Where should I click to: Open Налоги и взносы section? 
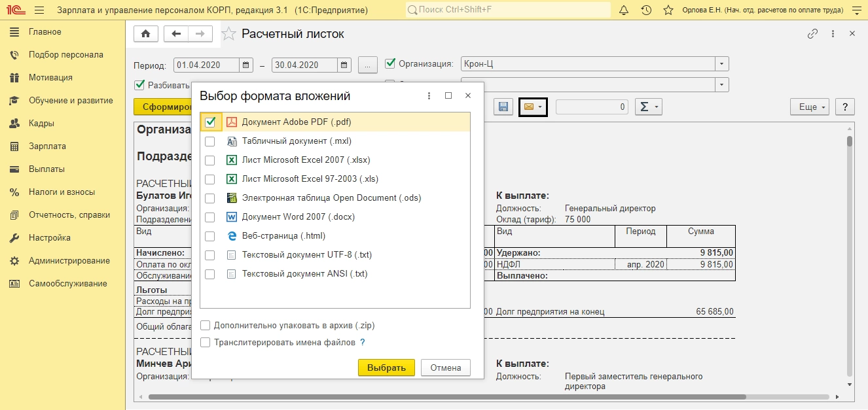pyautogui.click(x=62, y=192)
